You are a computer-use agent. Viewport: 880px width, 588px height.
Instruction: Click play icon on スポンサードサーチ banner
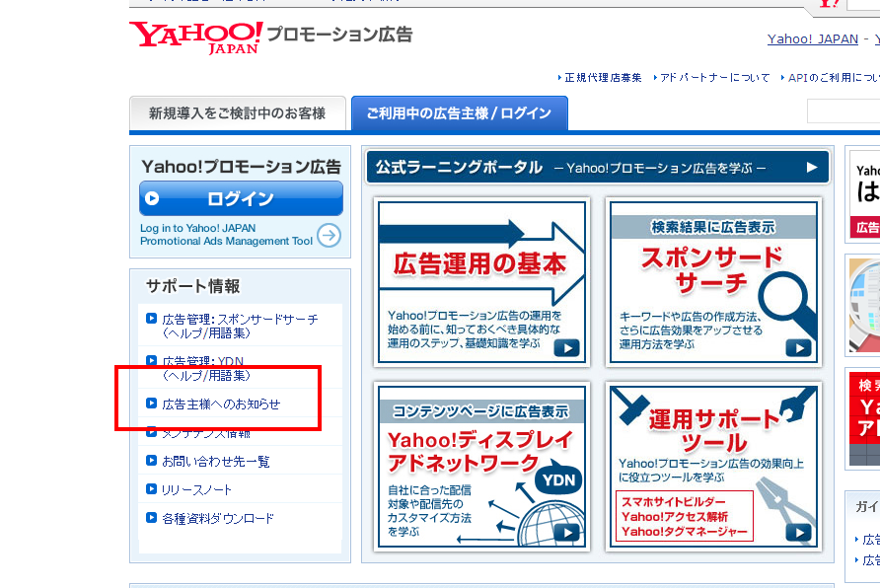(798, 347)
